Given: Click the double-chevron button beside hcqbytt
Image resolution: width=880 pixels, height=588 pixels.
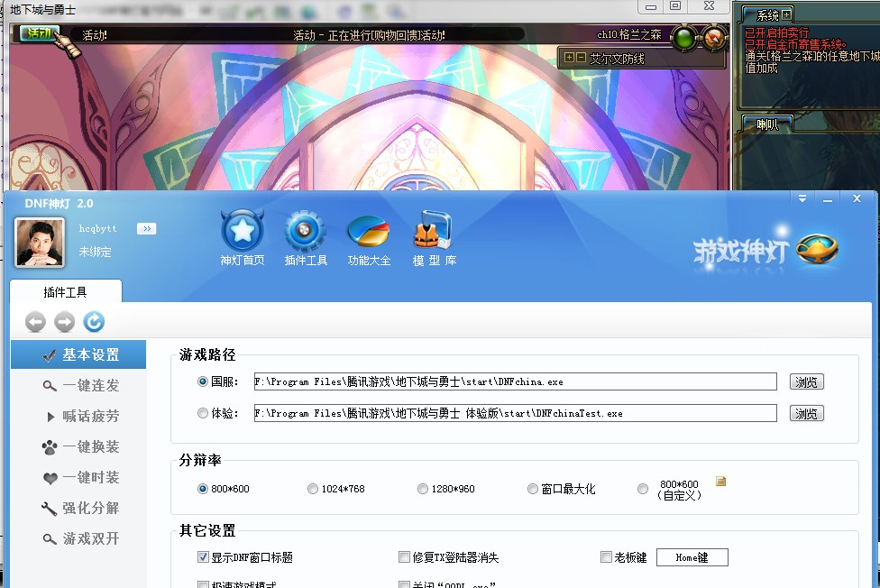Looking at the screenshot, I should (x=146, y=228).
